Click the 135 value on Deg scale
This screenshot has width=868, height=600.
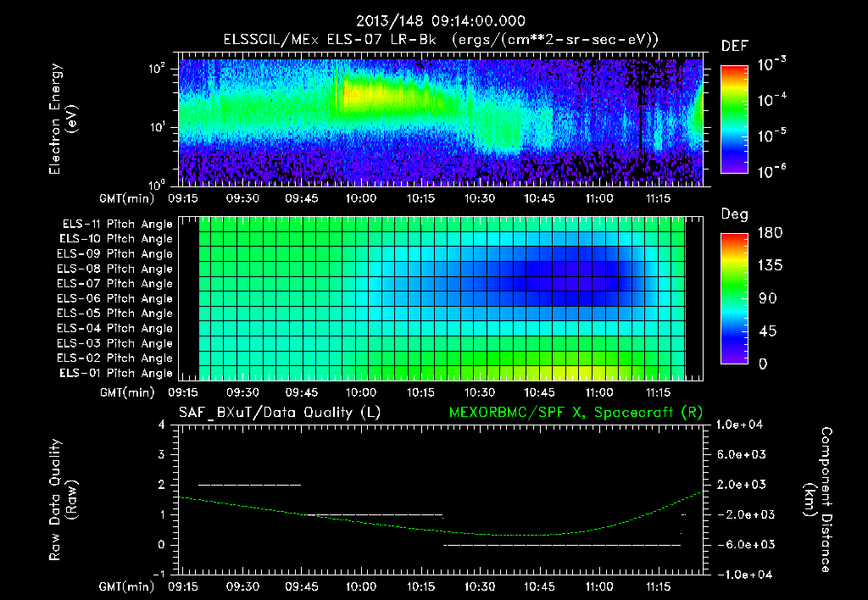pyautogui.click(x=770, y=266)
